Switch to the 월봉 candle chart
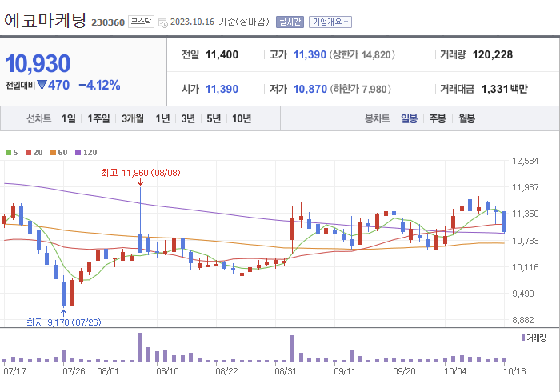560x392 pixels. pos(466,118)
